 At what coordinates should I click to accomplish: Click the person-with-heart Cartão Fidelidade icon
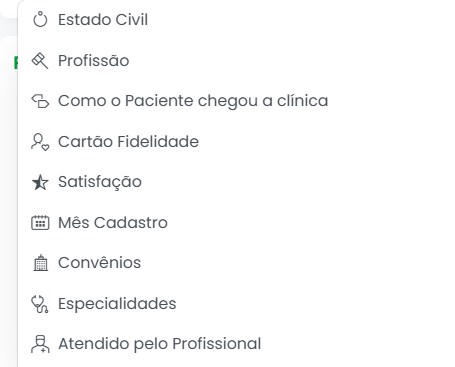click(x=40, y=142)
